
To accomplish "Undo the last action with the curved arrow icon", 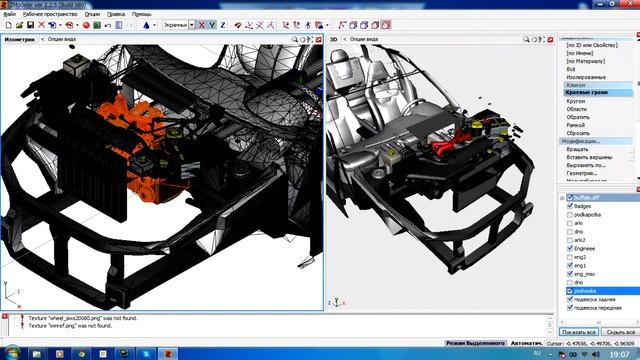I will pos(108,25).
